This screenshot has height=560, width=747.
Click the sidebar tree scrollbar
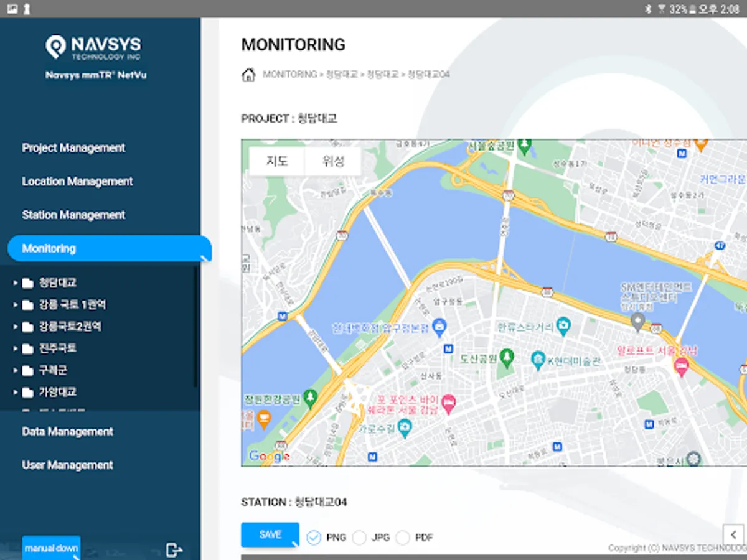[195, 330]
